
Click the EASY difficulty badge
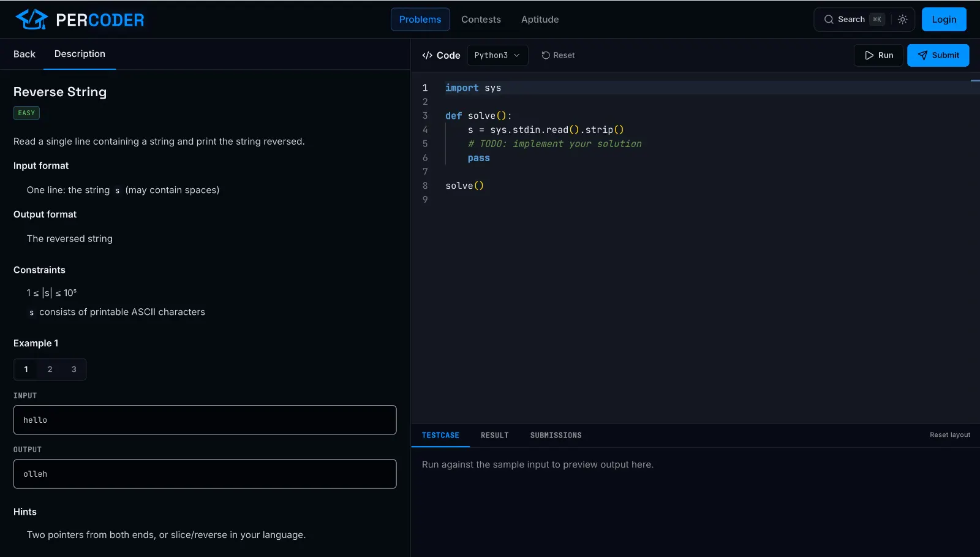[x=26, y=113]
